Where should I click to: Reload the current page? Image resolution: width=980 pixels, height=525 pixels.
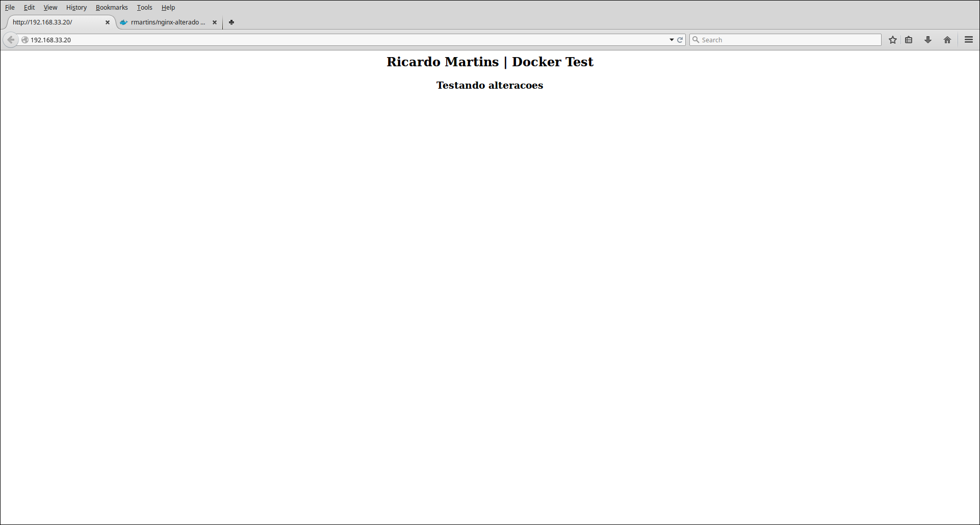point(681,39)
